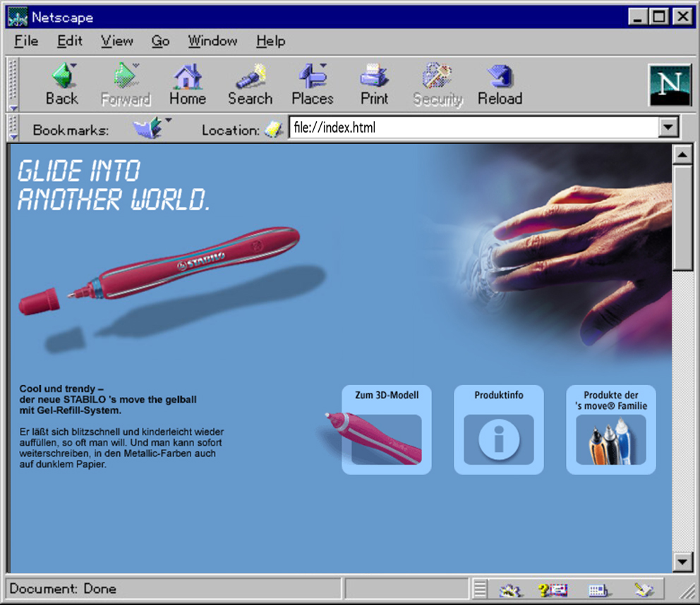Open the File menu
The width and height of the screenshot is (700, 605).
(x=26, y=41)
